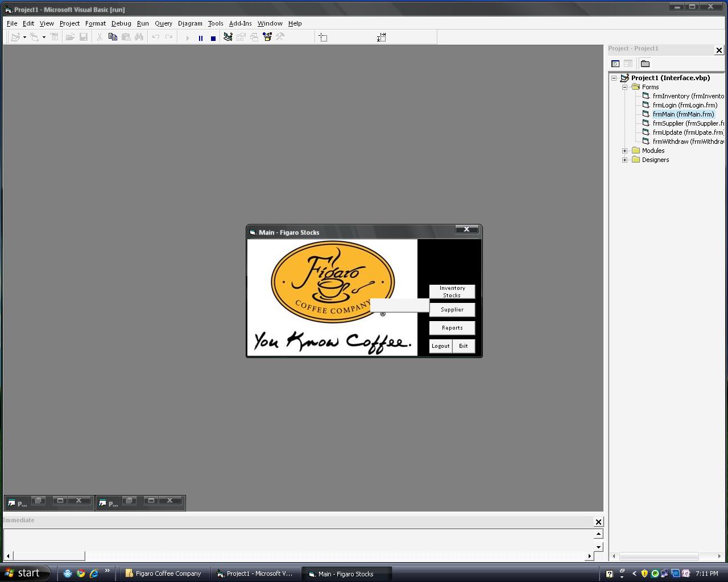The height and width of the screenshot is (582, 728).
Task: Click the Reports button
Action: click(452, 328)
